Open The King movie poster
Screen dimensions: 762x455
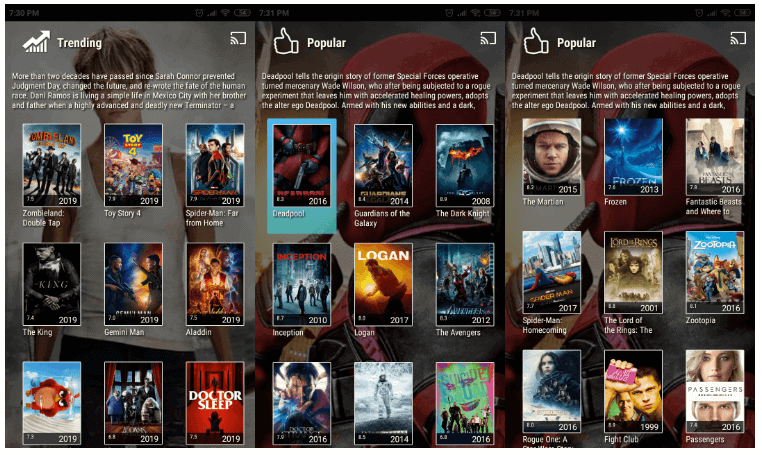click(x=52, y=284)
